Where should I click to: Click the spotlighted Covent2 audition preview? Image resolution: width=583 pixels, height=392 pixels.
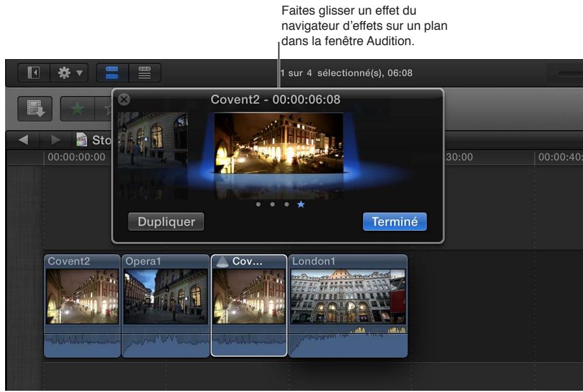click(x=279, y=143)
